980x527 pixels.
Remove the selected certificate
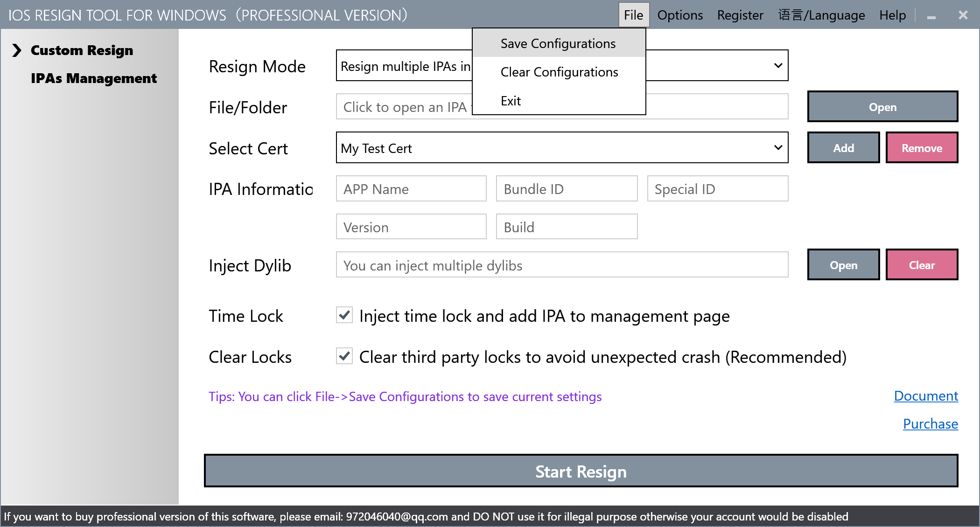click(x=922, y=148)
